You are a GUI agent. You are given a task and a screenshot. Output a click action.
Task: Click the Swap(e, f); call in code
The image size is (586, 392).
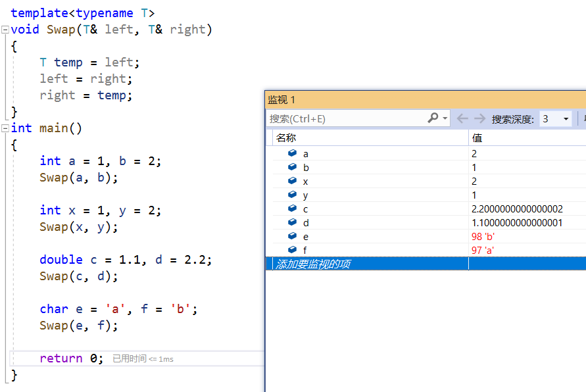tap(78, 326)
